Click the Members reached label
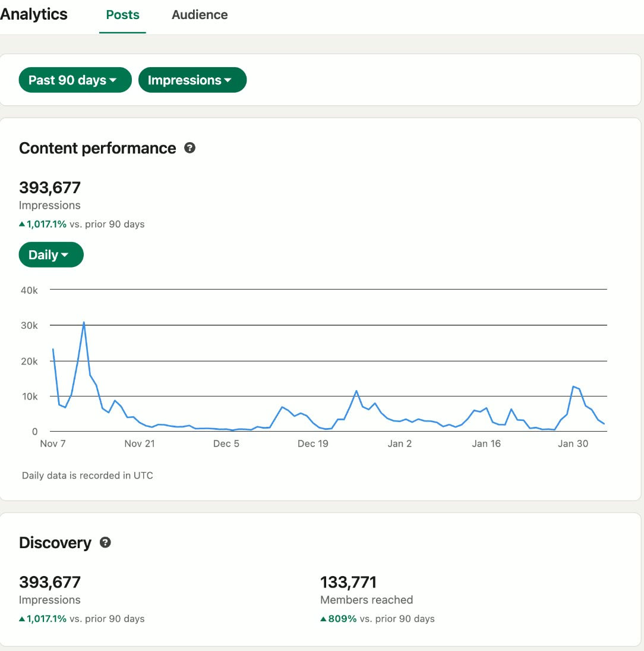The height and width of the screenshot is (651, 644). 367,600
